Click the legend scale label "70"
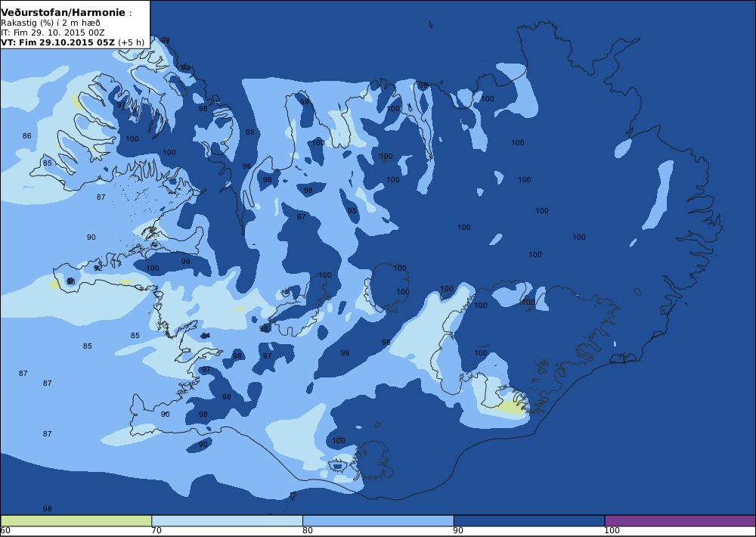Image resolution: width=756 pixels, height=537 pixels. 156,530
